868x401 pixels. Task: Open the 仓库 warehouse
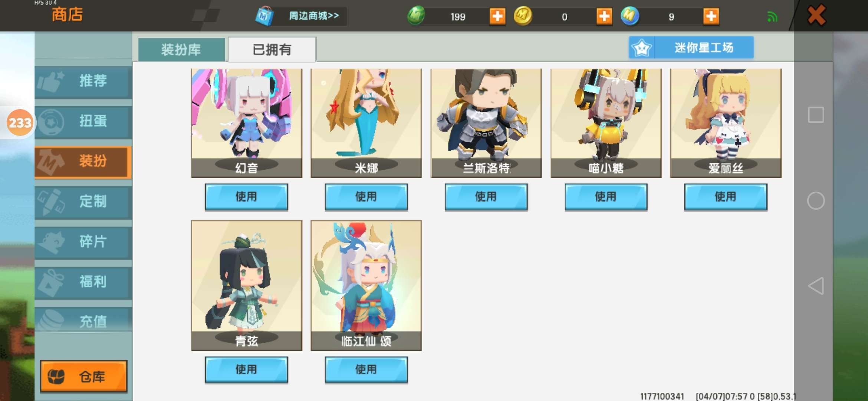84,376
